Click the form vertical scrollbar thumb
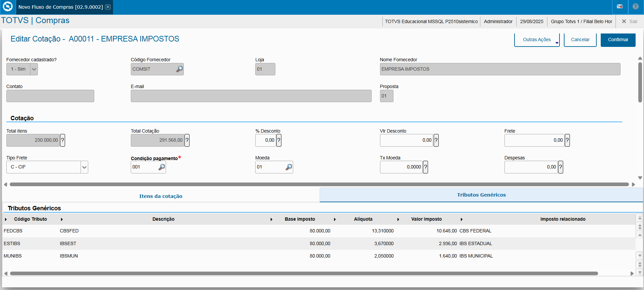This screenshot has height=290, width=644. [x=640, y=82]
